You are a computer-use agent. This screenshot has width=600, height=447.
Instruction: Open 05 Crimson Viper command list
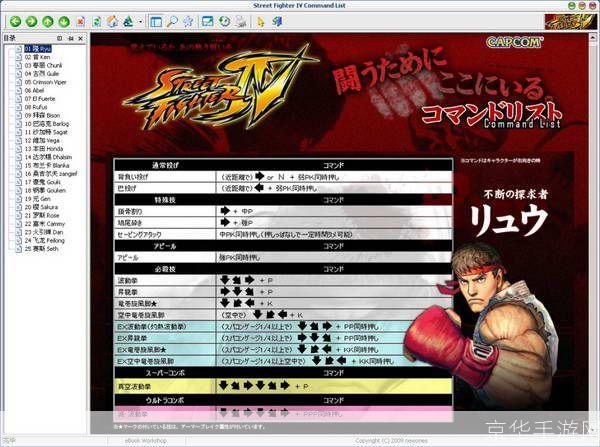(x=46, y=82)
